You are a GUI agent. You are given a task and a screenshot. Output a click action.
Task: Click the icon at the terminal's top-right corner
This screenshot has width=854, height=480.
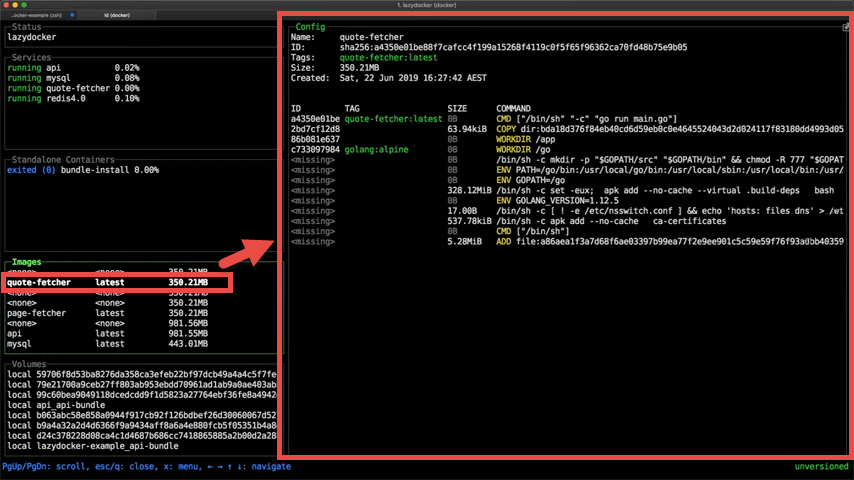[x=846, y=27]
